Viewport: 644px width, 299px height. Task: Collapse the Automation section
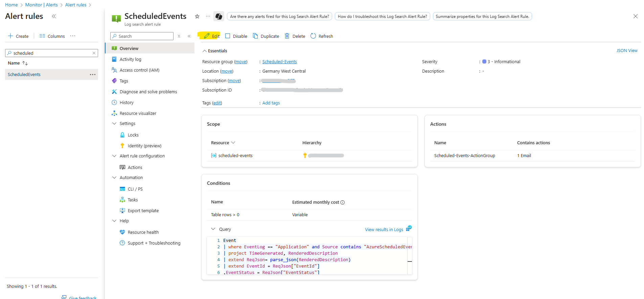coord(114,178)
